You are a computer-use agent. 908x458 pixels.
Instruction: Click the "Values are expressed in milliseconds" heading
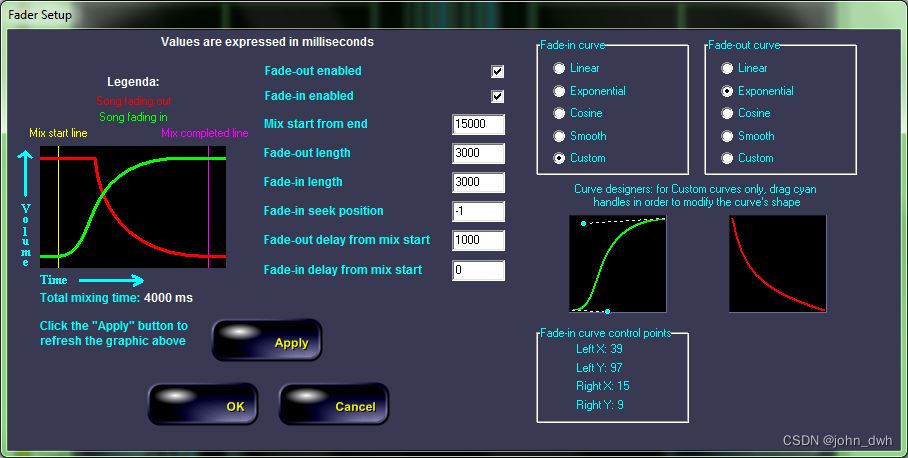pos(267,42)
